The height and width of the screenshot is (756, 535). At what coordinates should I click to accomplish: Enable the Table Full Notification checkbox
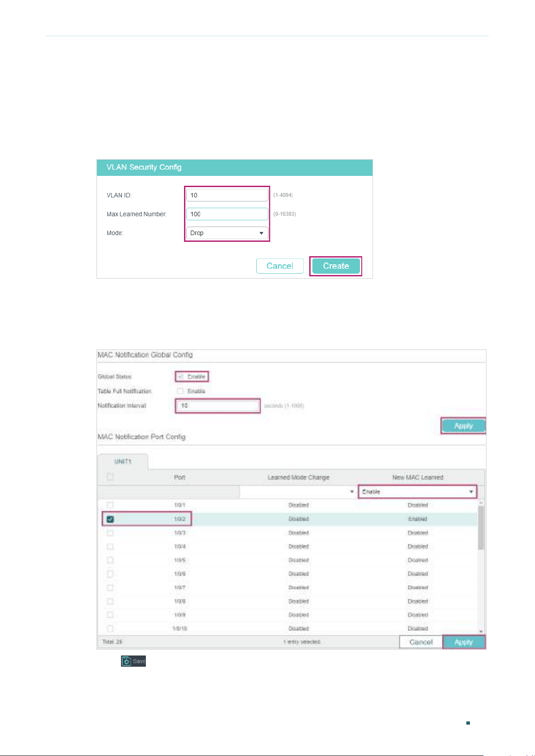pyautogui.click(x=180, y=391)
